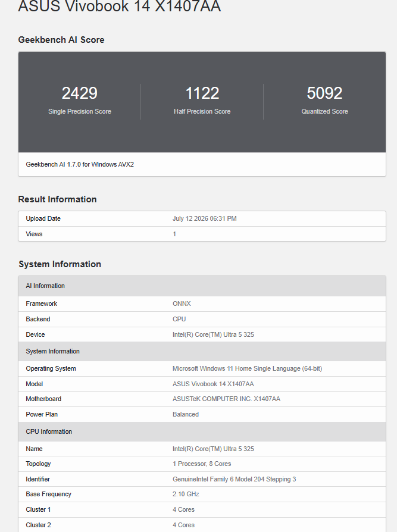This screenshot has height=532, width=397.
Task: Select the 2.10 GHz value
Action: (x=186, y=494)
